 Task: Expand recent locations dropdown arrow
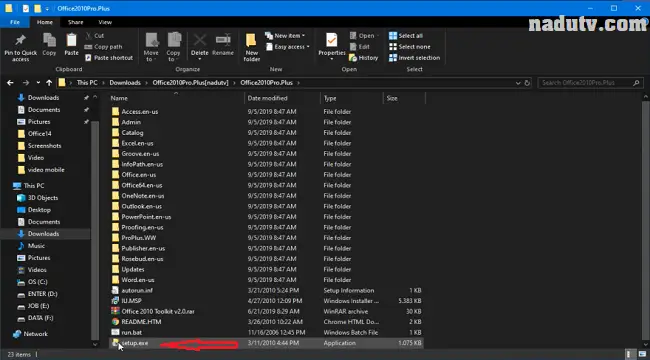tap(38, 83)
